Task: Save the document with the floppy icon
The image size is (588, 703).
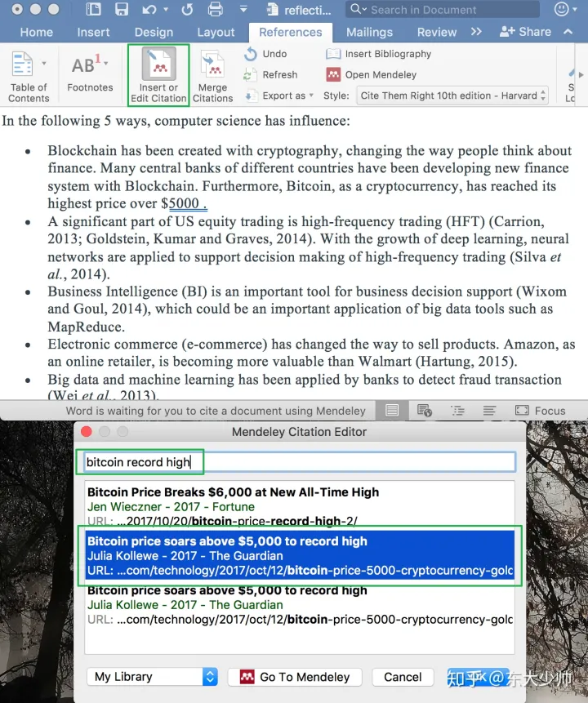Action: click(122, 10)
